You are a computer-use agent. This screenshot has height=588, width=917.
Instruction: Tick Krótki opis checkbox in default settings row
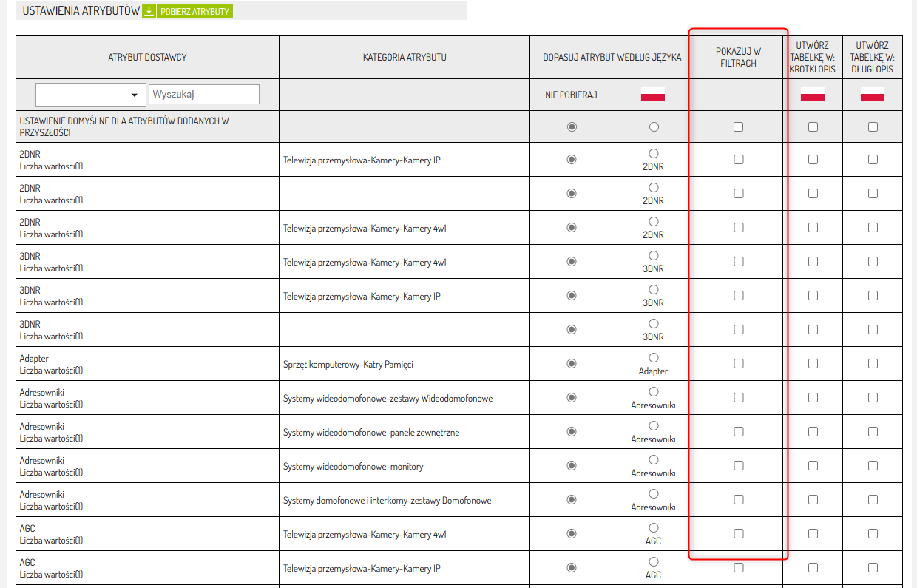pyautogui.click(x=813, y=126)
